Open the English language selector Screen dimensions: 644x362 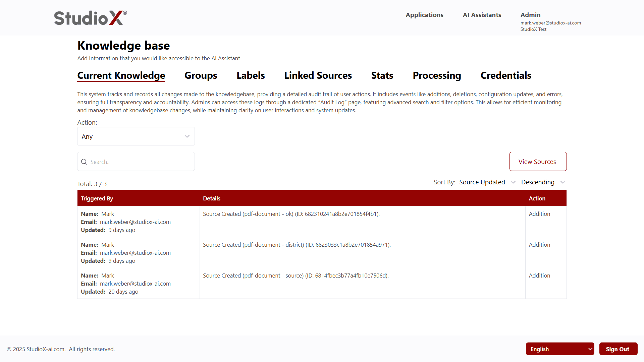(x=560, y=349)
